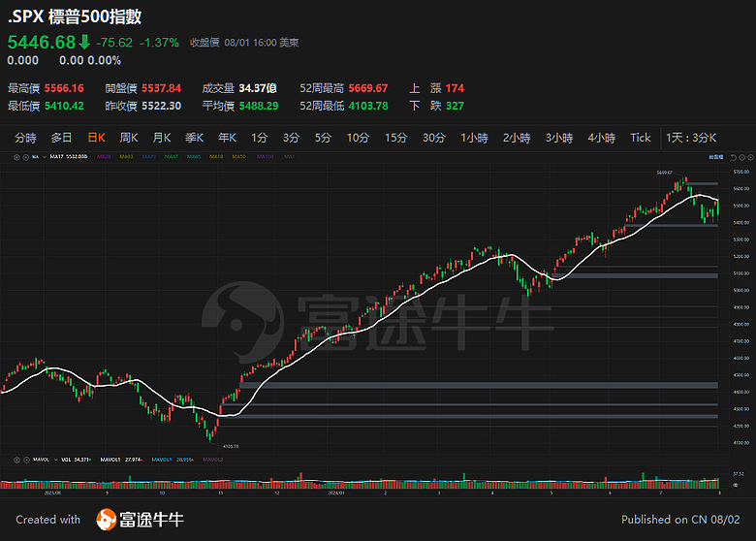Click the 2024/01 date axis label
Screen dimensions: 756x541
pyautogui.click(x=336, y=493)
